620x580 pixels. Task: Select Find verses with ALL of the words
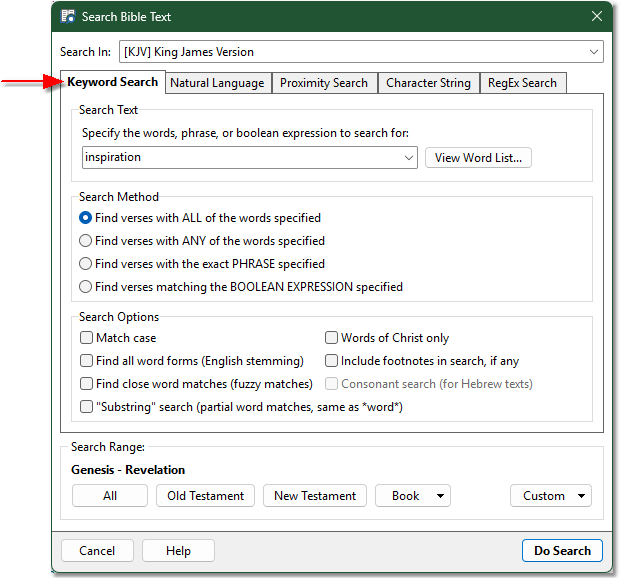(200, 218)
